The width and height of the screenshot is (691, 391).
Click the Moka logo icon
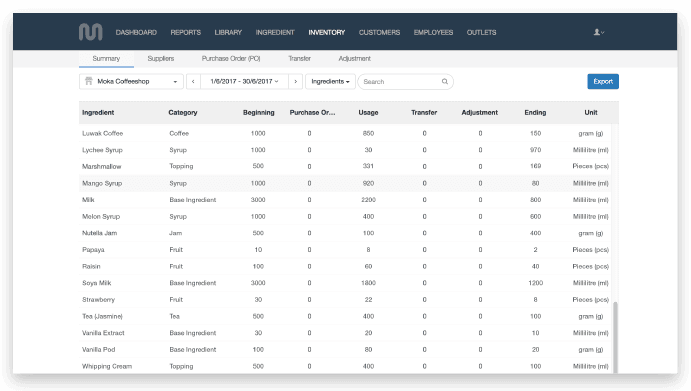click(x=90, y=32)
